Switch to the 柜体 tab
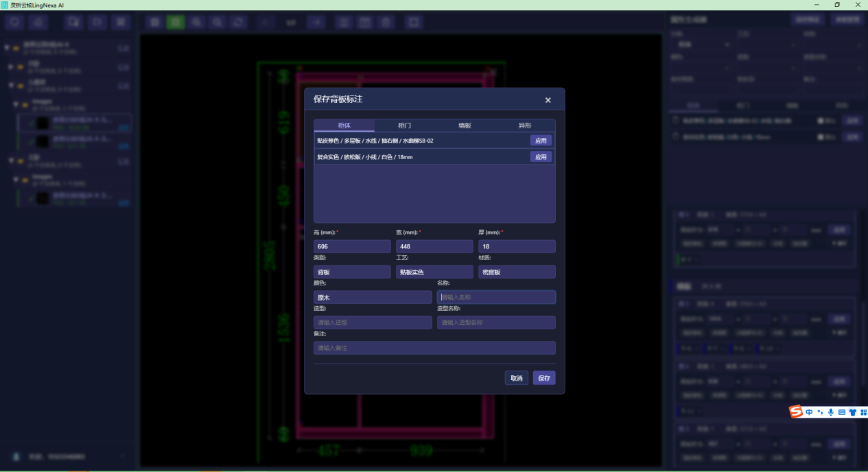The width and height of the screenshot is (868, 472). click(x=344, y=126)
